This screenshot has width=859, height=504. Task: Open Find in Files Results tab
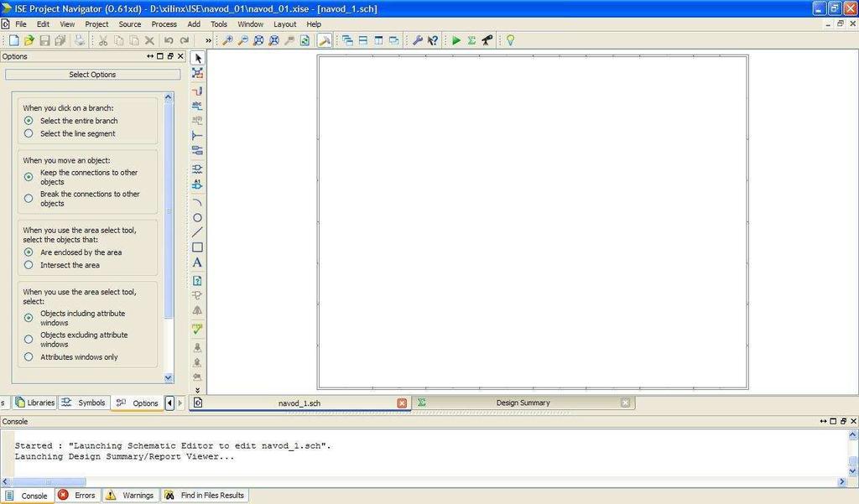point(205,496)
